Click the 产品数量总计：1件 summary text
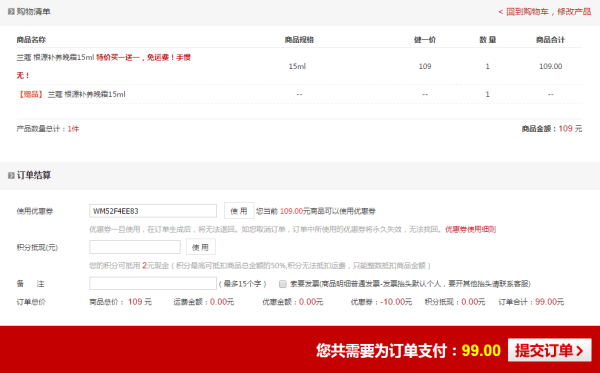Image resolution: width=600 pixels, height=373 pixels. tap(47, 129)
